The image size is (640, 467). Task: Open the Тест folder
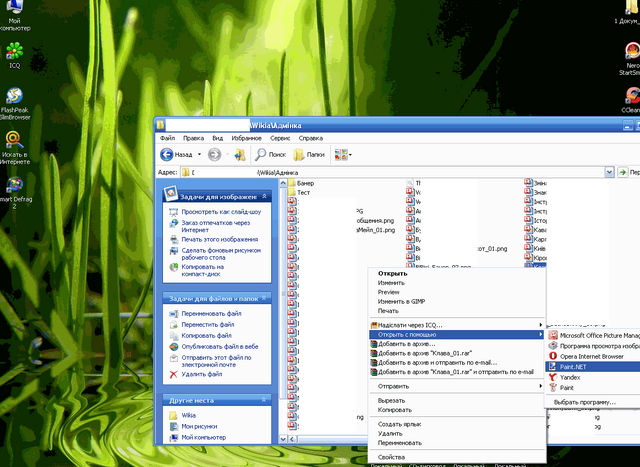[x=299, y=192]
